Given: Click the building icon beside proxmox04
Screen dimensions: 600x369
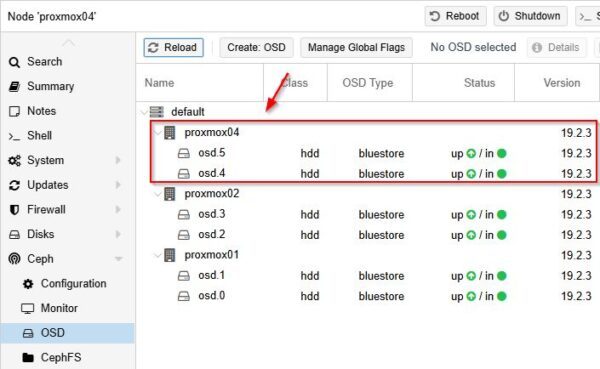Looking at the screenshot, I should coord(170,132).
